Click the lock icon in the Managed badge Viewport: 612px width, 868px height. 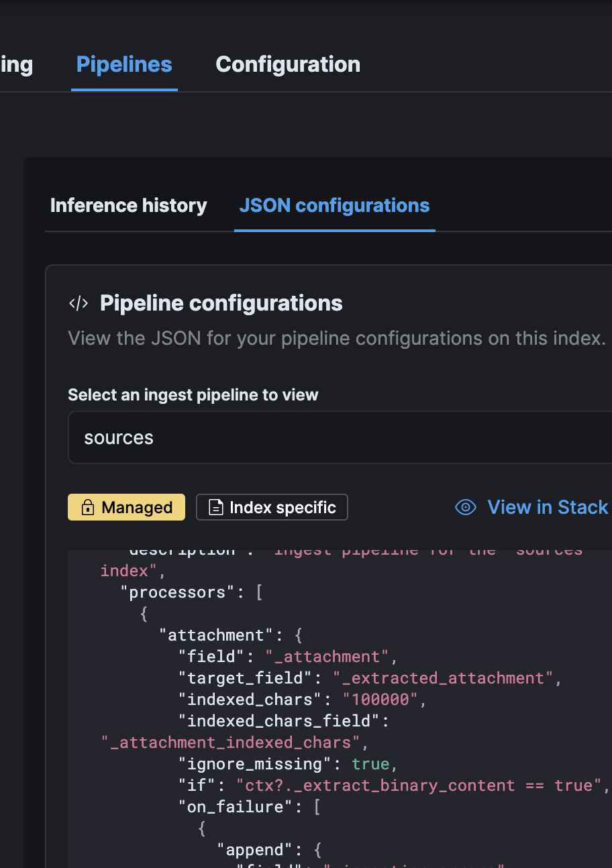[87, 508]
